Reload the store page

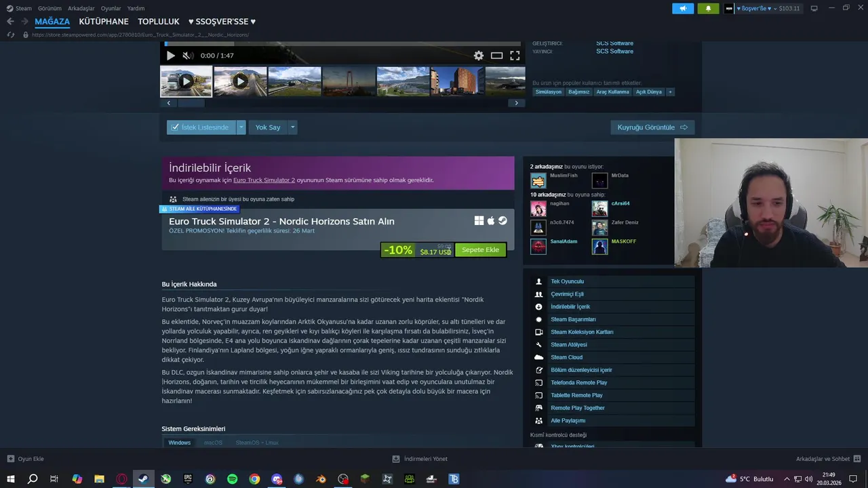[x=10, y=35]
